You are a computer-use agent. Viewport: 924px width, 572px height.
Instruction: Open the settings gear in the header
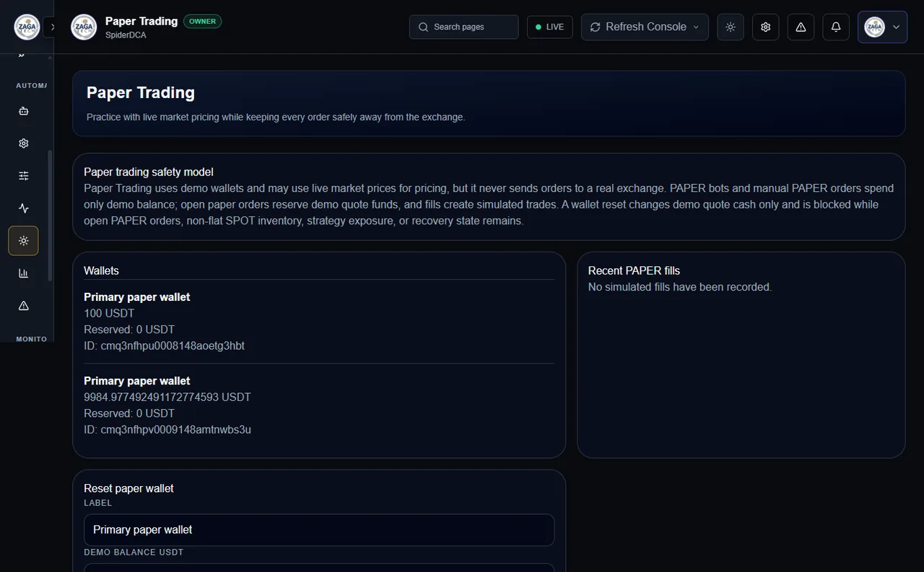pos(766,27)
